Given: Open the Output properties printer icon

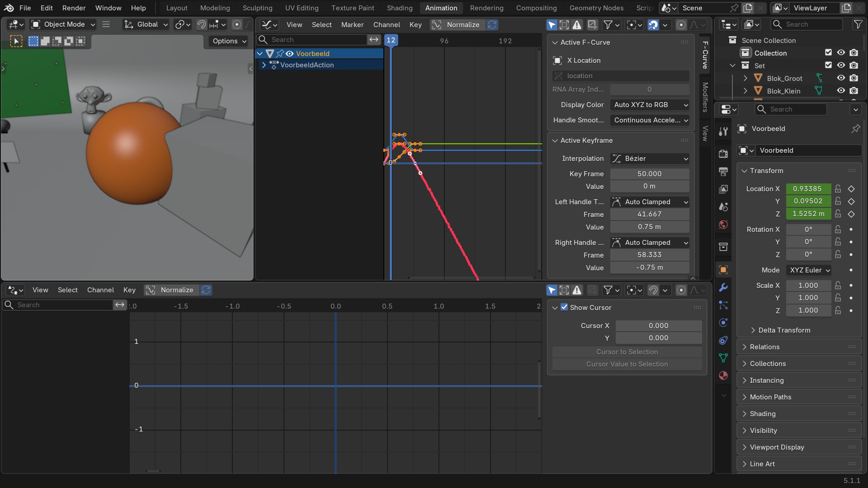Looking at the screenshot, I should tap(723, 171).
